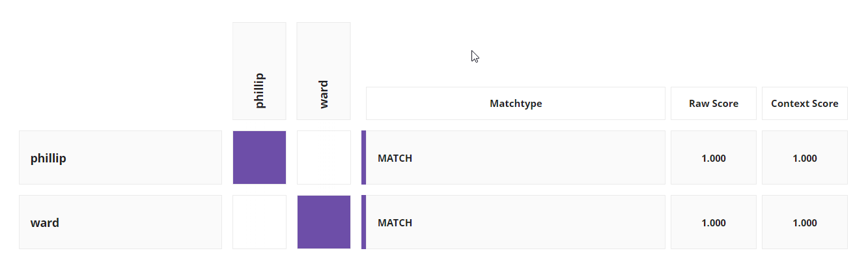Select the ward row label
Screen dimensions: 868x270
(x=120, y=222)
